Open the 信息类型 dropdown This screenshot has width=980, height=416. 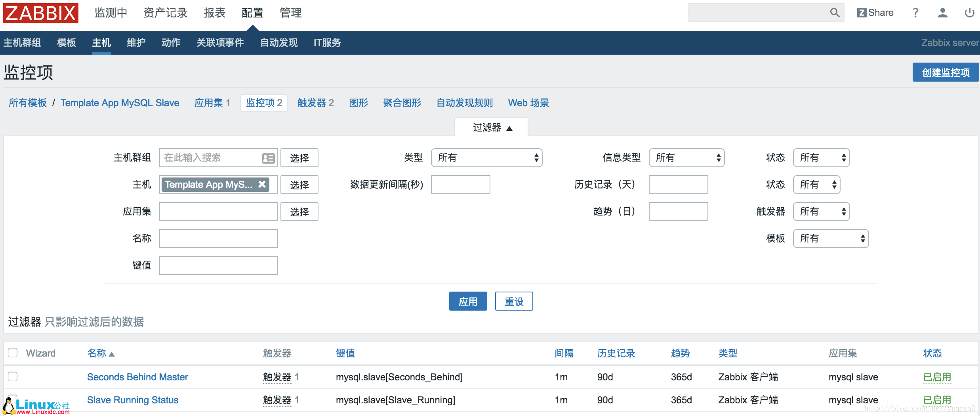[x=686, y=158]
